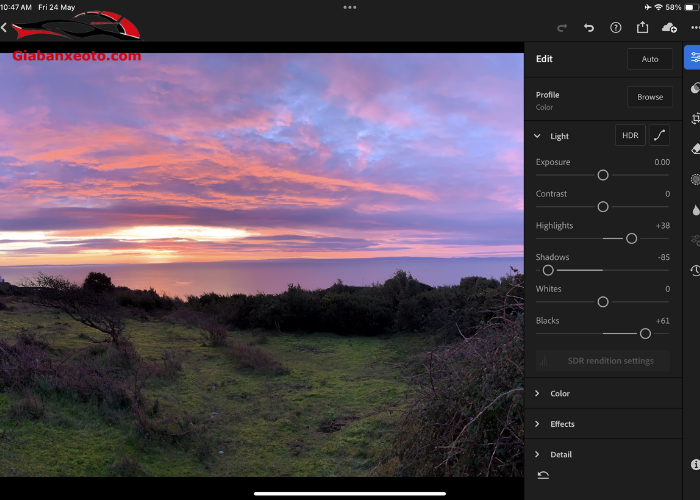Tap the share export icon
This screenshot has height=500, width=700.
click(x=642, y=27)
